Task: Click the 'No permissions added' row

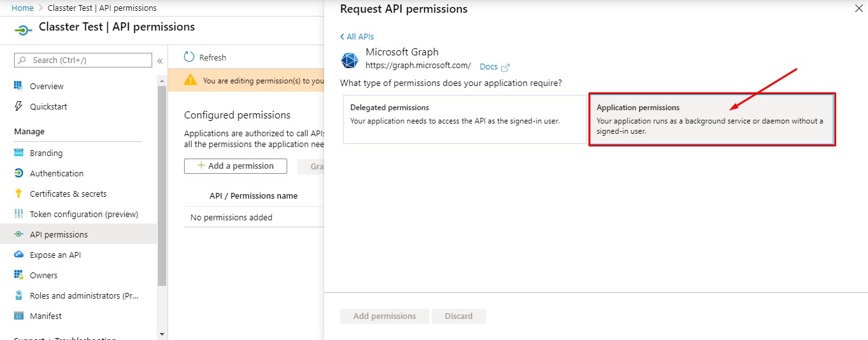Action: click(255, 217)
